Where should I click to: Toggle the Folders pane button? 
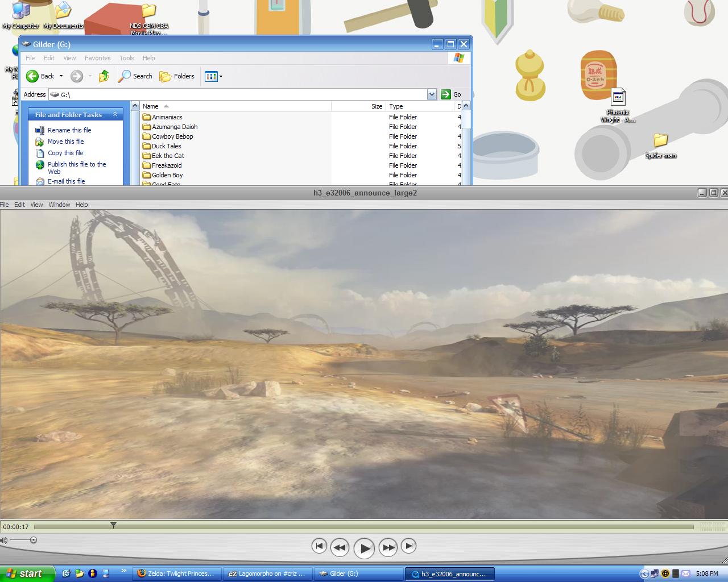(x=177, y=76)
